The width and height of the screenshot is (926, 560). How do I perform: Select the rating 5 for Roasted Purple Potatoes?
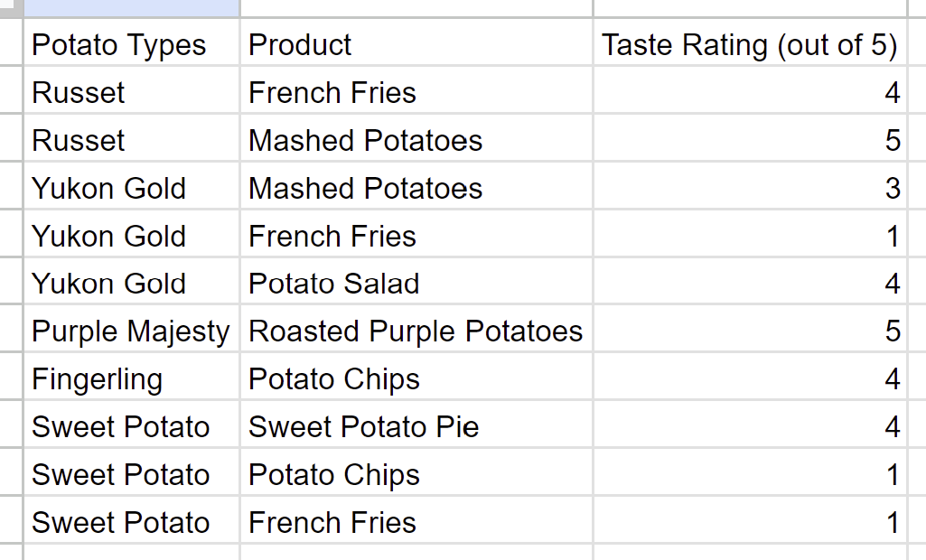pyautogui.click(x=750, y=329)
